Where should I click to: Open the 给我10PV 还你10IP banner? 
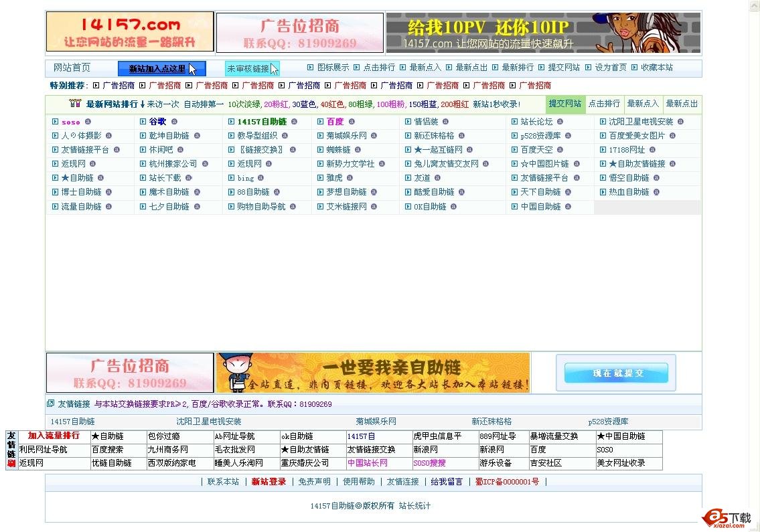543,33
